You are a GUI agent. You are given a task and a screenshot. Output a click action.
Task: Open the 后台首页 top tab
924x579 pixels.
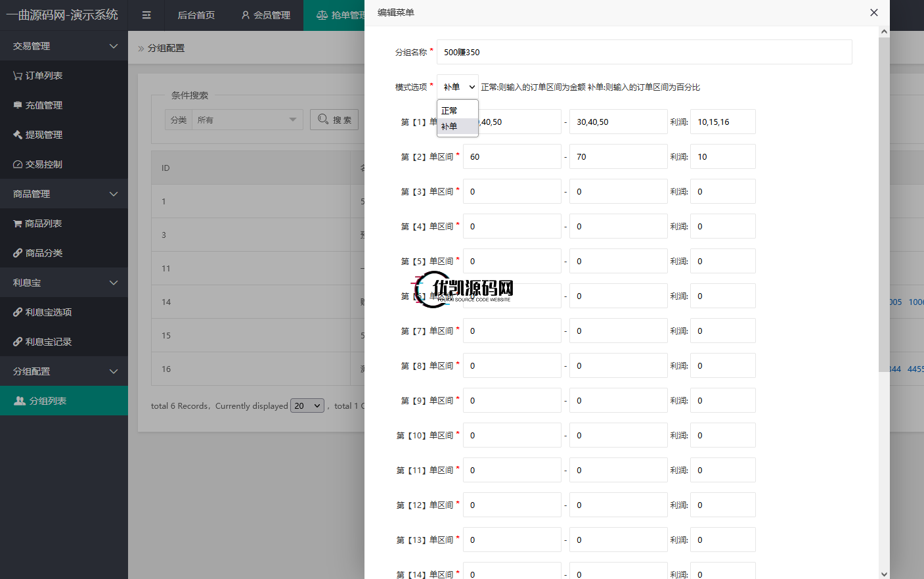pyautogui.click(x=196, y=15)
